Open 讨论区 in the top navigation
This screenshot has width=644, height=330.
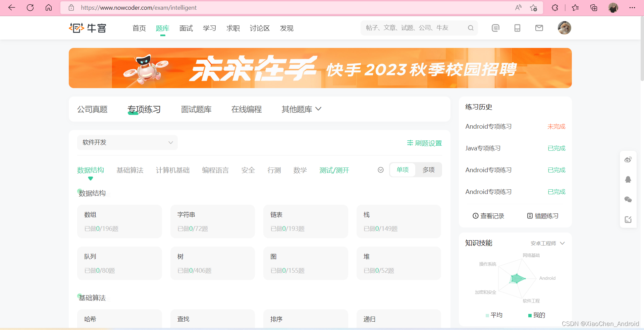click(260, 28)
